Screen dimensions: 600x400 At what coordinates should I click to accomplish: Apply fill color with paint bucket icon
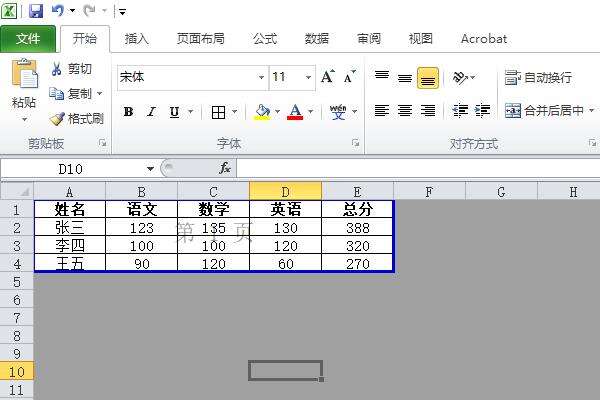pyautogui.click(x=262, y=112)
